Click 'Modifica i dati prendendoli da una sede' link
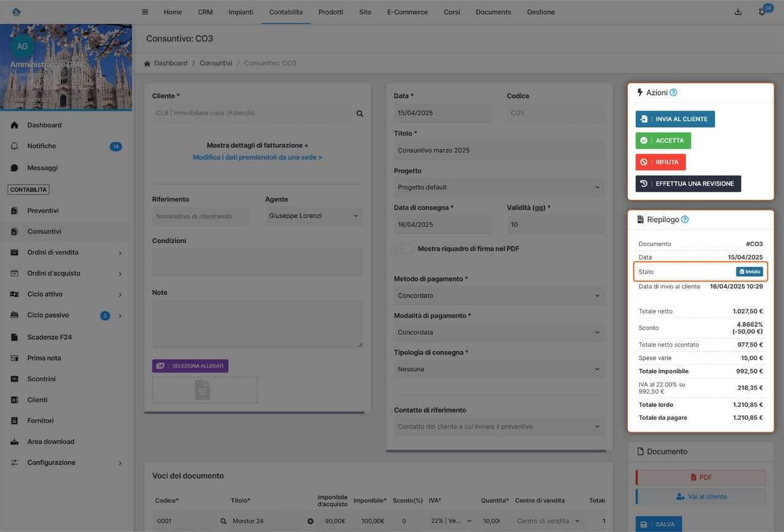 point(257,157)
